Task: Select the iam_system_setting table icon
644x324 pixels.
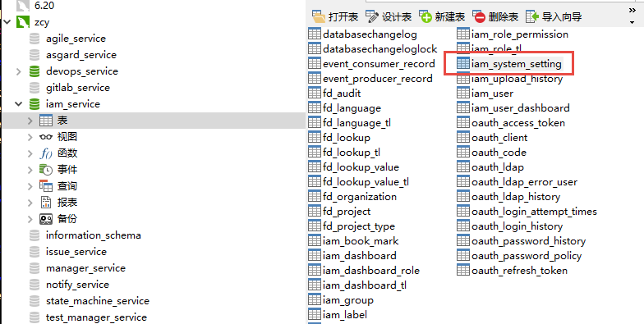Action: (463, 64)
